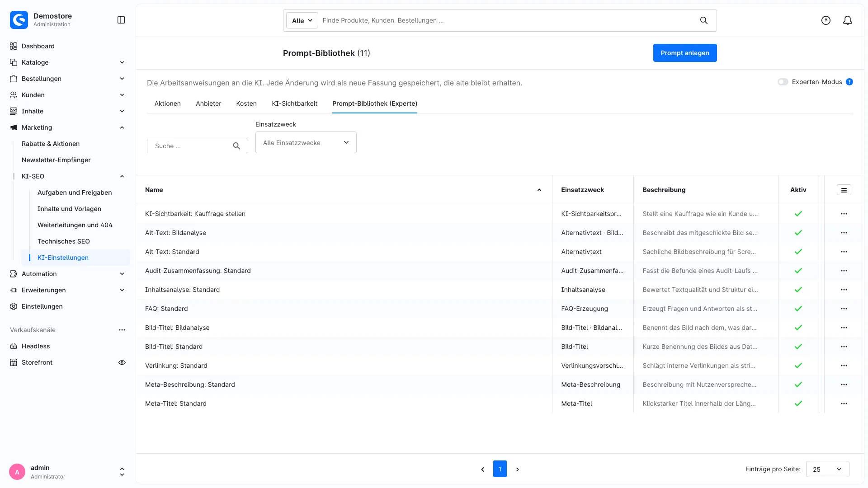This screenshot has height=488, width=868.
Task: Click the Einstellungen gear icon
Action: [14, 306]
